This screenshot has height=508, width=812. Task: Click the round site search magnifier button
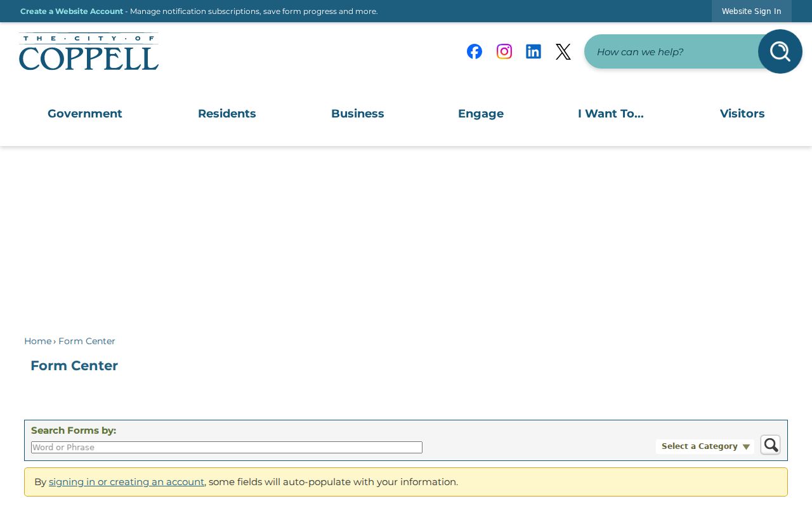[780, 51]
